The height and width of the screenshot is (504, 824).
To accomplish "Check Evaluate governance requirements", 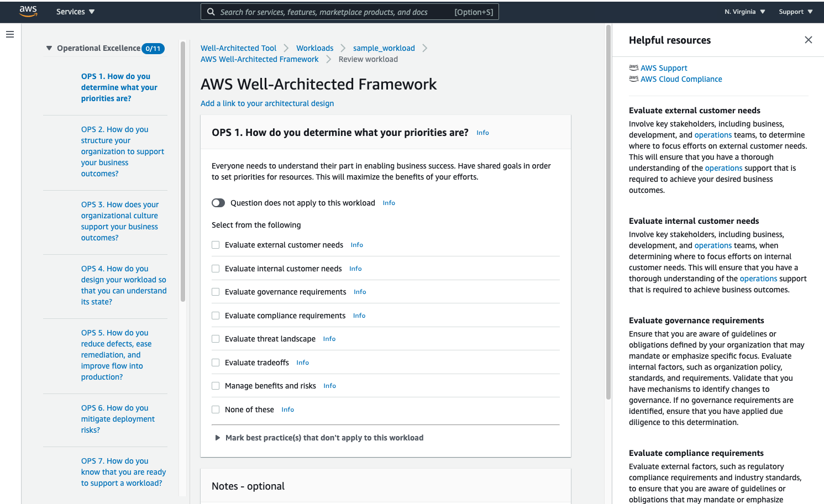I will (216, 292).
